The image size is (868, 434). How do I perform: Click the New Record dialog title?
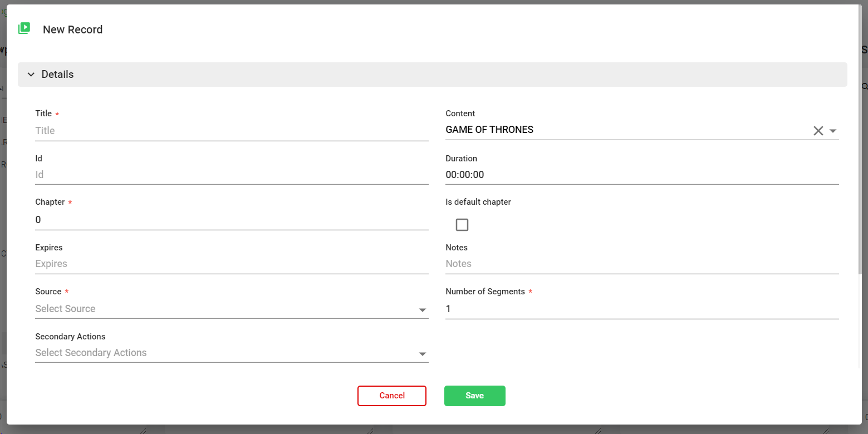pyautogui.click(x=73, y=29)
